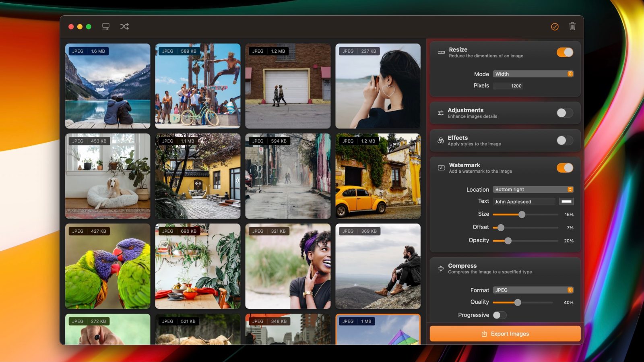Click the display/monitor icon in the toolbar

coord(106,27)
